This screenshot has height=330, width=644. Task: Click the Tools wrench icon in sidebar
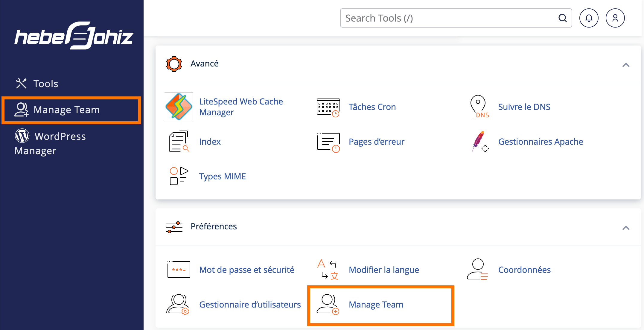pos(21,84)
